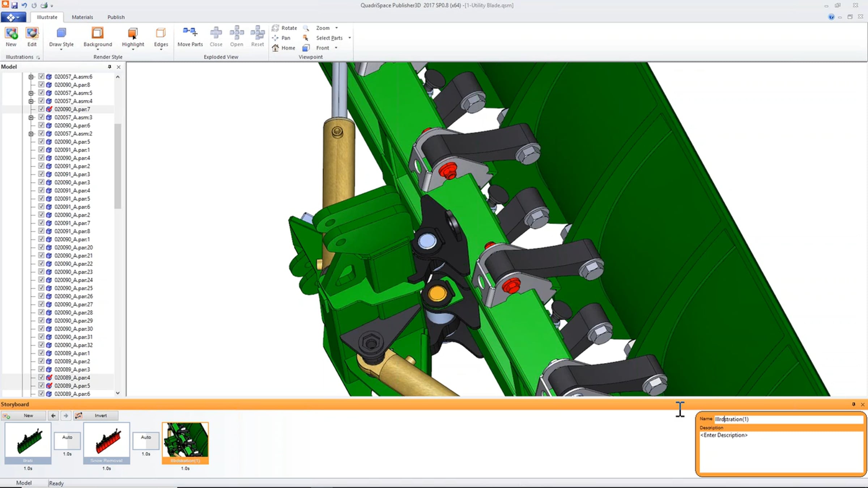Switch to the Publish tab
Image resolution: width=868 pixels, height=488 pixels.
(x=116, y=17)
